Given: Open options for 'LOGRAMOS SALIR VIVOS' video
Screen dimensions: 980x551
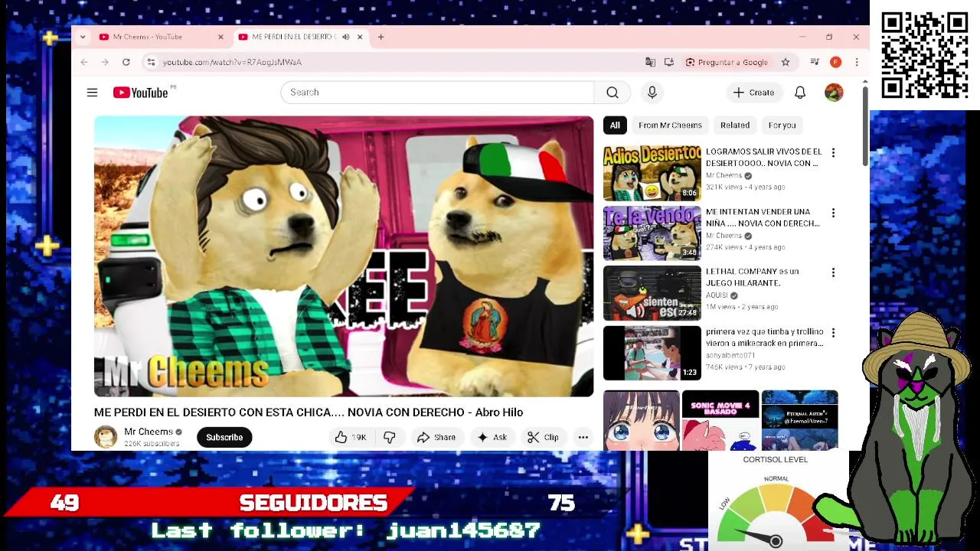Looking at the screenshot, I should 833,153.
